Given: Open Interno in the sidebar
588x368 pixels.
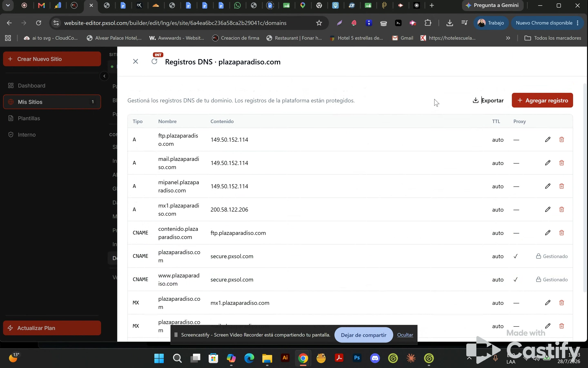Looking at the screenshot, I should 52,135.
